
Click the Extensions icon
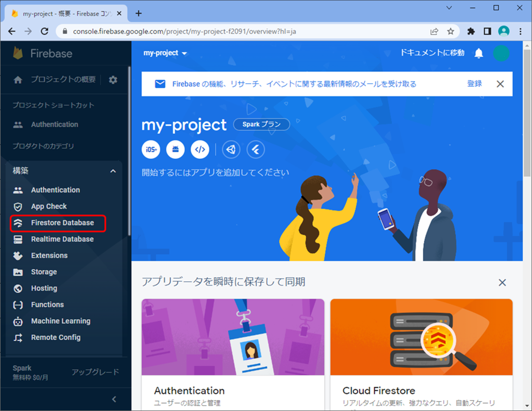(x=18, y=256)
